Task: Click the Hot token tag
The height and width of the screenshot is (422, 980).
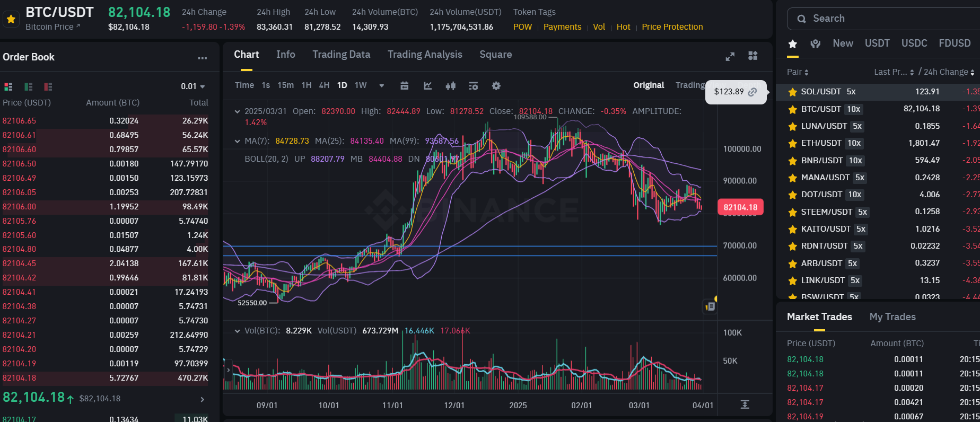Action: coord(623,27)
